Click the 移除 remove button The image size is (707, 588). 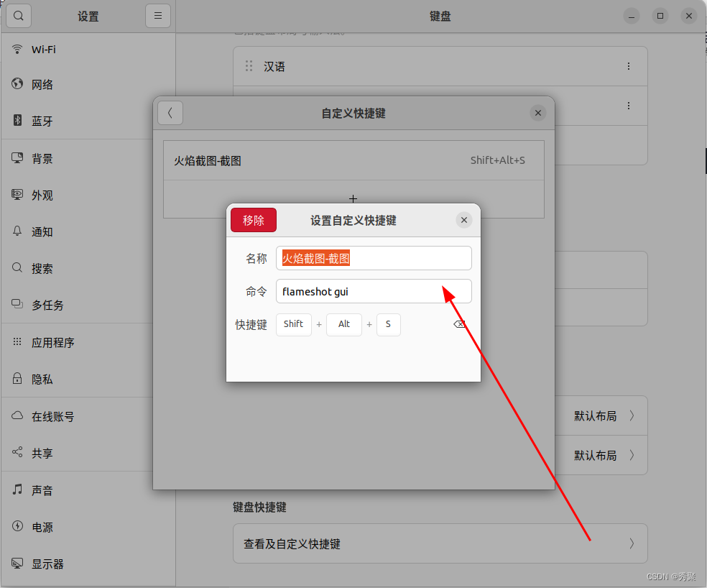tap(254, 220)
